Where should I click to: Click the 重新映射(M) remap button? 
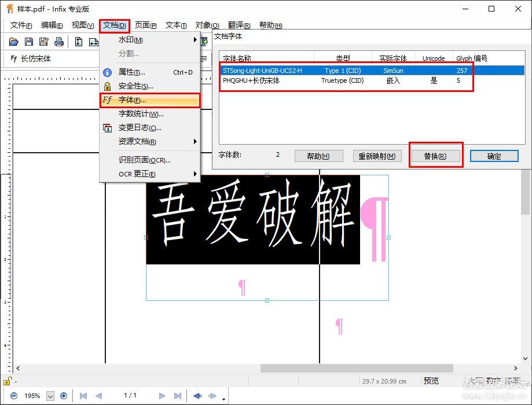(x=377, y=156)
